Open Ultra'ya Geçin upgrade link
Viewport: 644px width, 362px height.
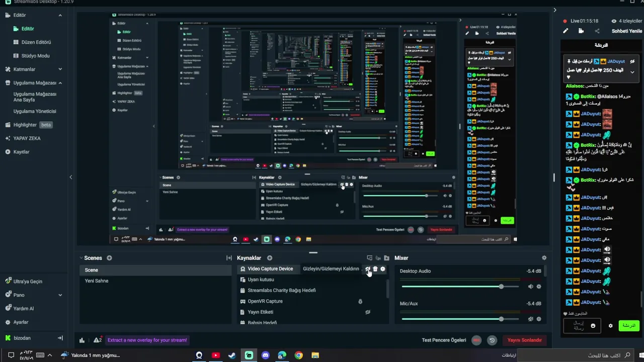click(x=28, y=282)
